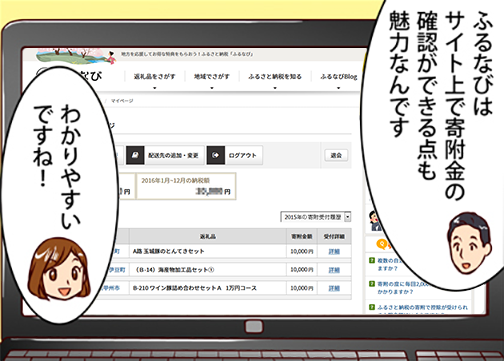Click the 寄附金額 column header
The height and width of the screenshot is (361, 504).
[x=302, y=236]
